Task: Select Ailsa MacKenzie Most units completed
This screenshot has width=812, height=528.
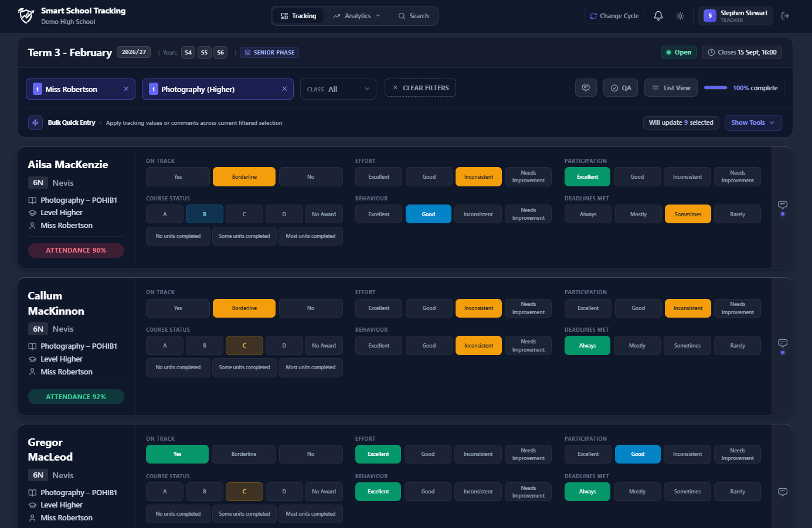Action: click(x=311, y=236)
